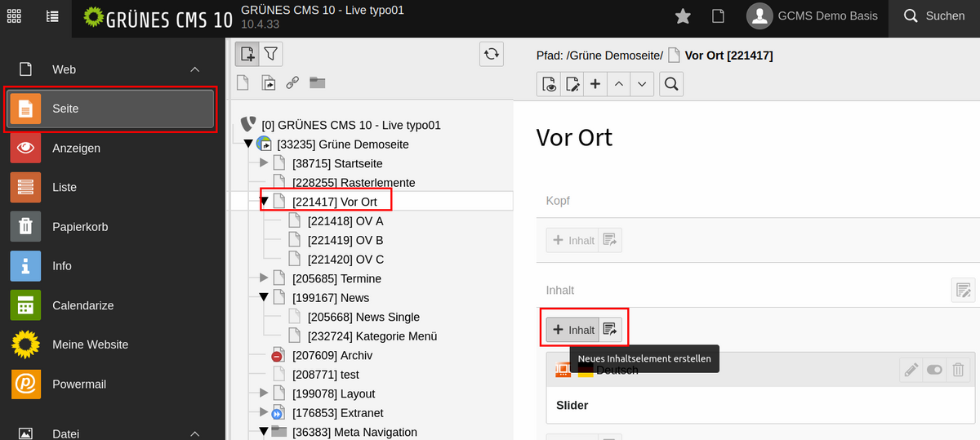Open bookmarks via the star icon
980x440 pixels.
[x=683, y=16]
